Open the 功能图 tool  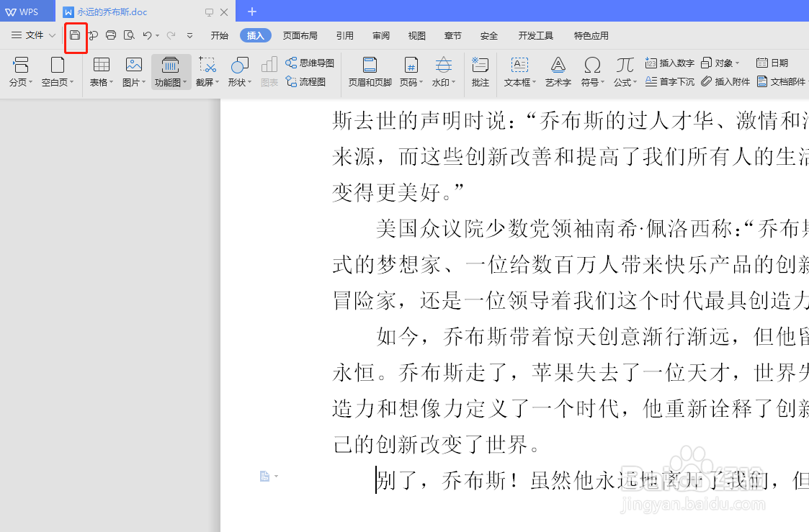click(x=171, y=72)
